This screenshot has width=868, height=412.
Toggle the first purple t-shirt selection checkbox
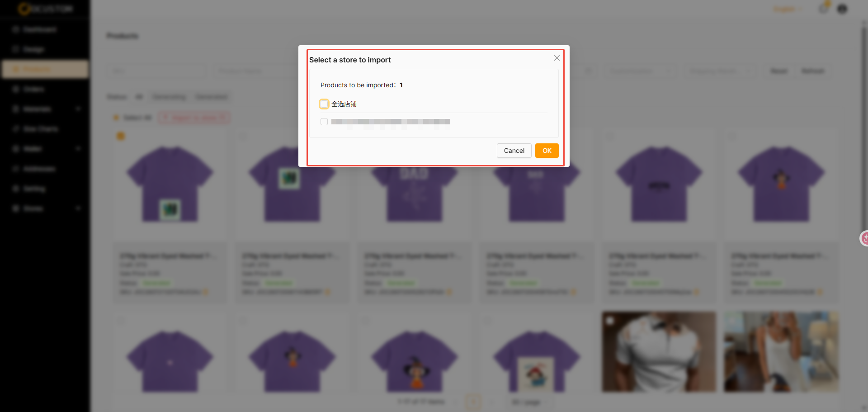tap(121, 136)
